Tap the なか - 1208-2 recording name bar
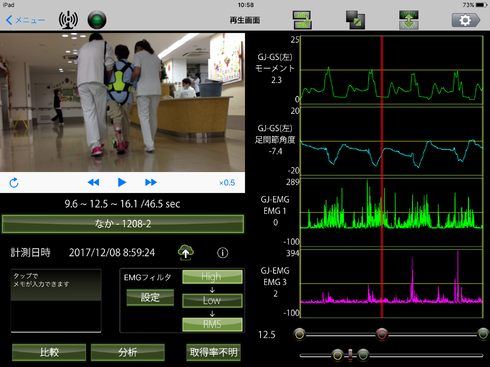This screenshot has height=367, width=490. pyautogui.click(x=123, y=224)
